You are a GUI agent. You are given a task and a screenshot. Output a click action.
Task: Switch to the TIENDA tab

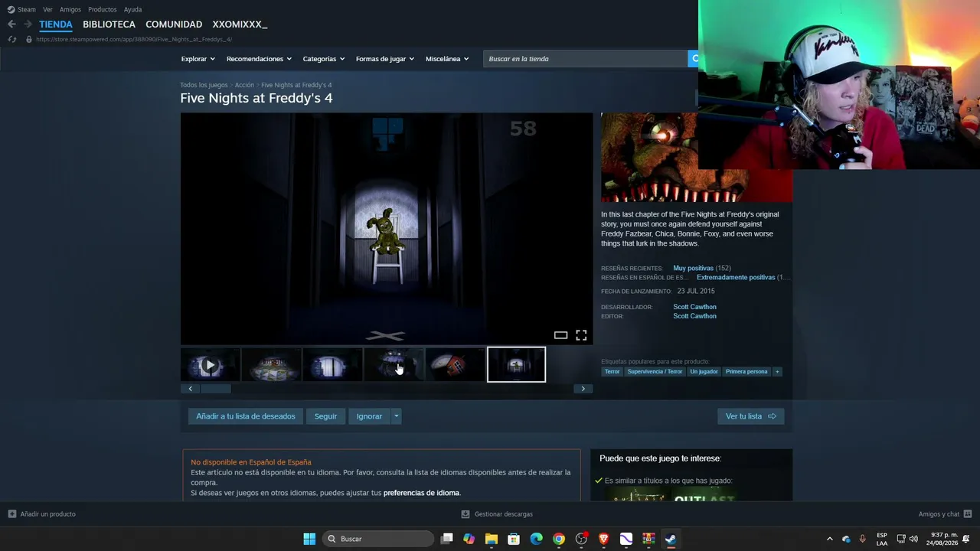coord(56,24)
